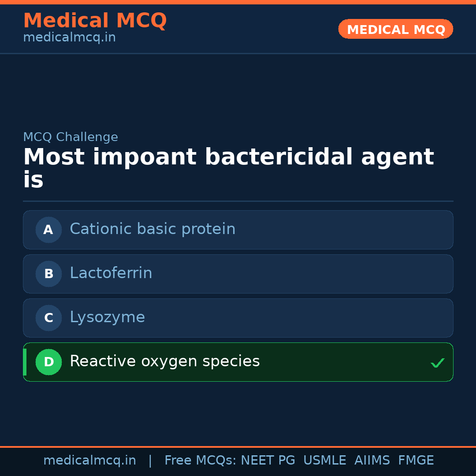The width and height of the screenshot is (476, 476).
Task: Click FMGE in the footer
Action: point(416,461)
